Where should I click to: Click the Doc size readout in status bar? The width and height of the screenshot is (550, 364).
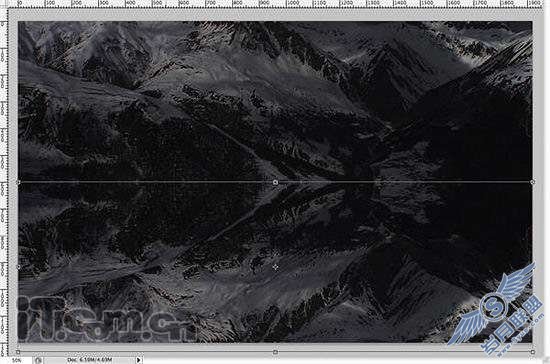[x=90, y=360]
